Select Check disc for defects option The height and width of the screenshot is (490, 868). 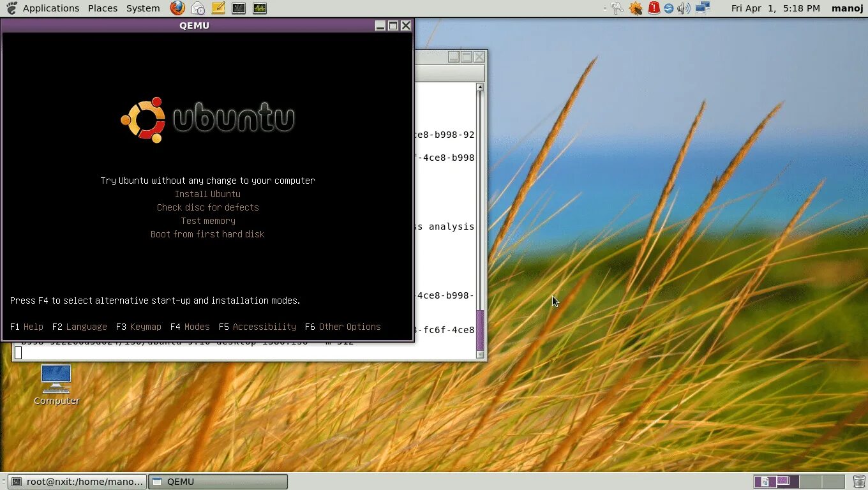[x=207, y=207]
